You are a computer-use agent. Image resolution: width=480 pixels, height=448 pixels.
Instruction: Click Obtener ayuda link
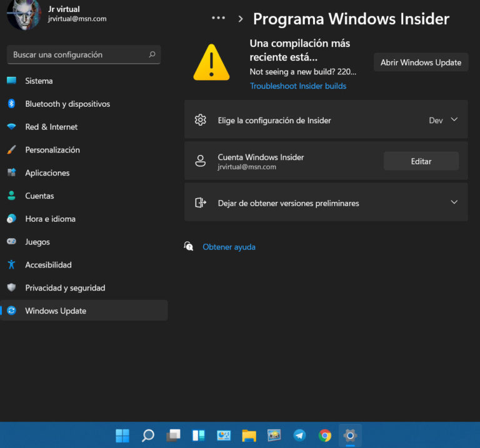229,247
